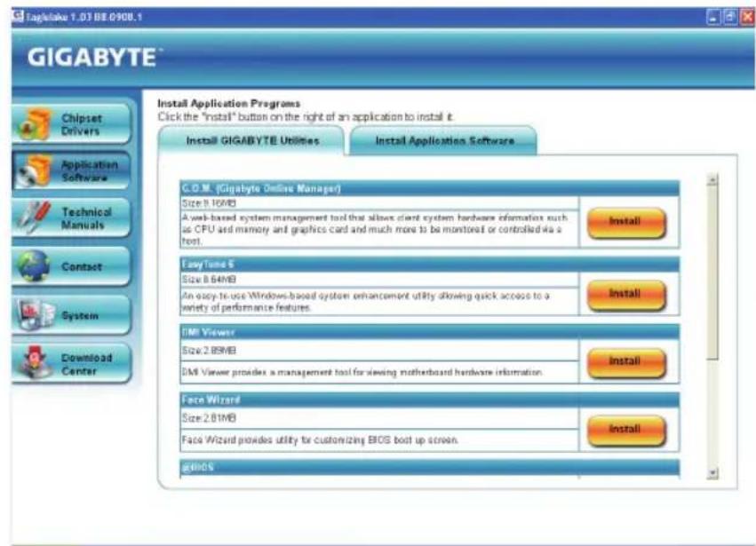Click the G.O.M. size 9.16MB text
The image size is (756, 546).
[x=209, y=203]
